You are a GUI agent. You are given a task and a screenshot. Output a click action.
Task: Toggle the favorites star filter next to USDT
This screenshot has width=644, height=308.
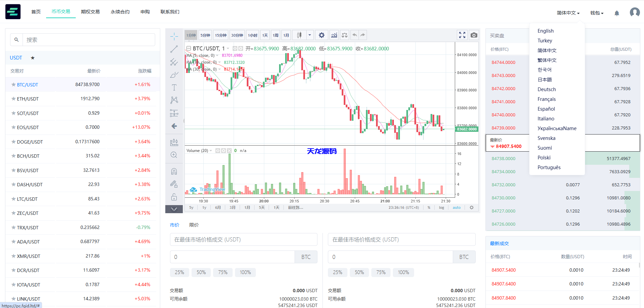(x=33, y=58)
